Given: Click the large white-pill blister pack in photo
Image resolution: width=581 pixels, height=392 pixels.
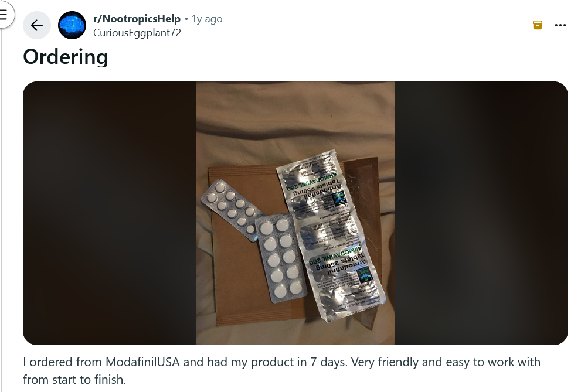Looking at the screenshot, I should point(280,257).
